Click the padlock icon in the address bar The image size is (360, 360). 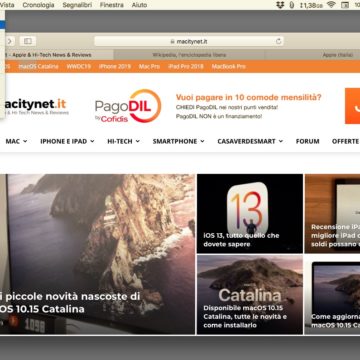pos(172,42)
